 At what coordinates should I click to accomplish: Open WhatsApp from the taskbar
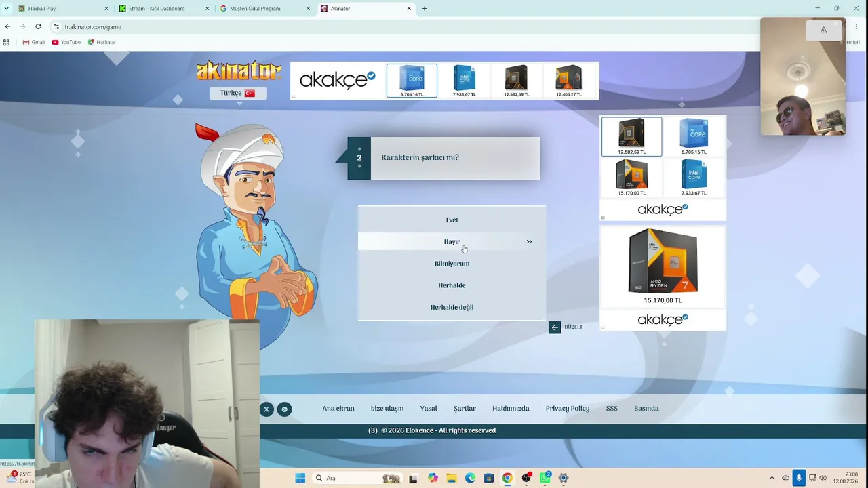(545, 478)
